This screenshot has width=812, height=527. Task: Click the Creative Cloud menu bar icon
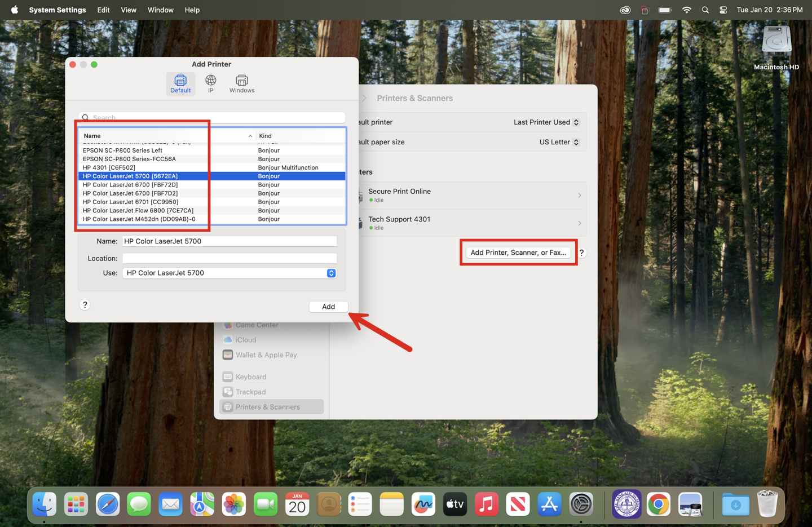[x=625, y=10]
